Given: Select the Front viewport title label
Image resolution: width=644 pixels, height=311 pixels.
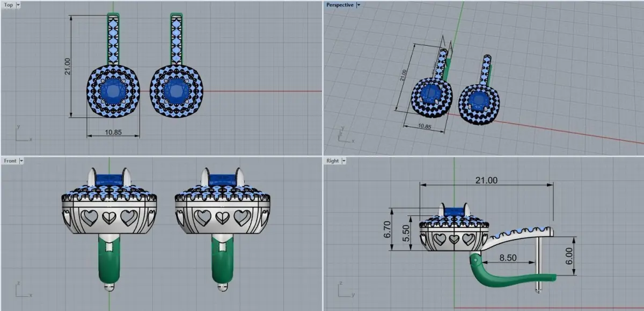Looking at the screenshot, I should click(x=10, y=161).
